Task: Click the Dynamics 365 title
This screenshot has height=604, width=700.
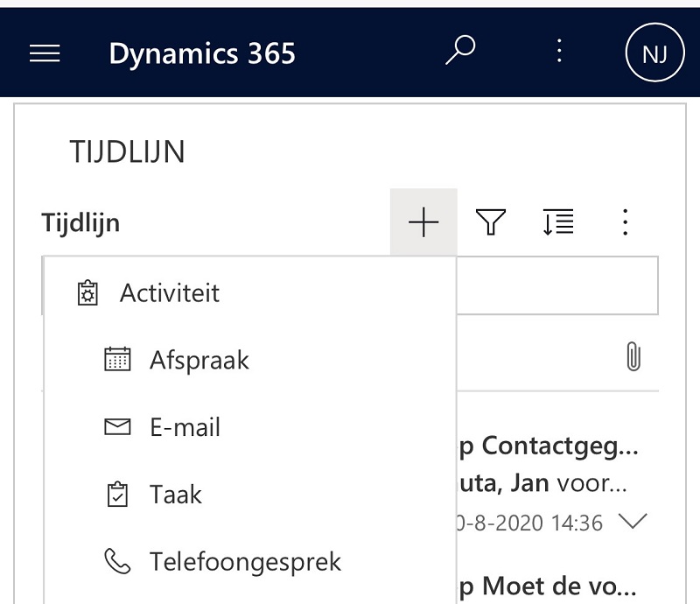Action: click(202, 53)
